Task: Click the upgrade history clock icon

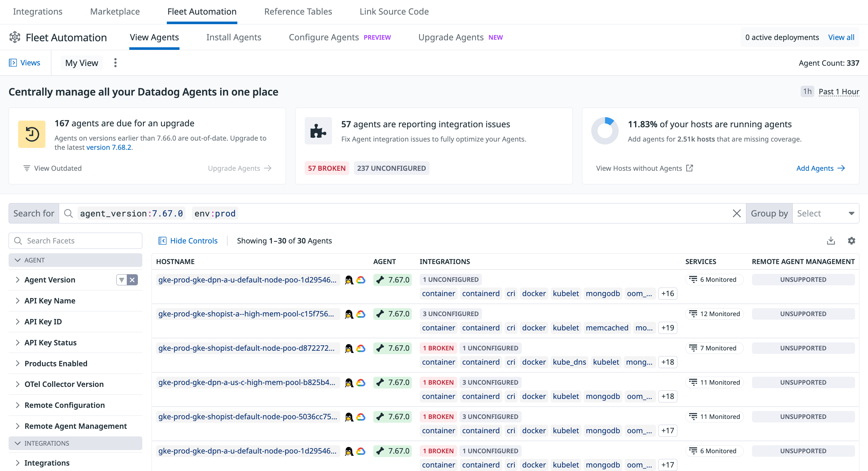Action: 32,134
